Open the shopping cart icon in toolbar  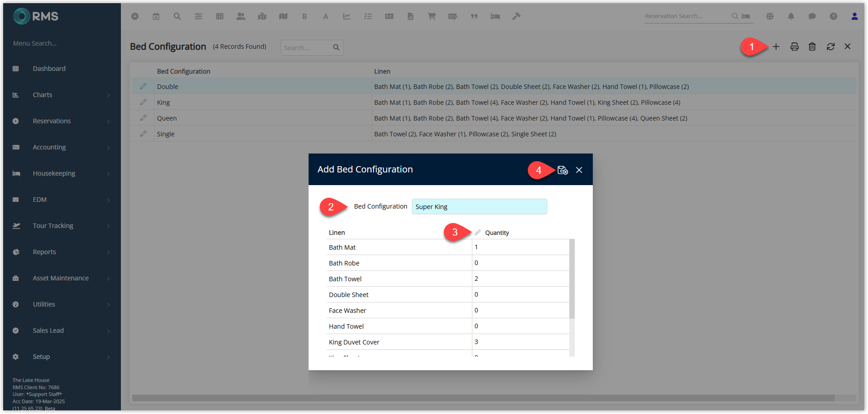(x=432, y=16)
